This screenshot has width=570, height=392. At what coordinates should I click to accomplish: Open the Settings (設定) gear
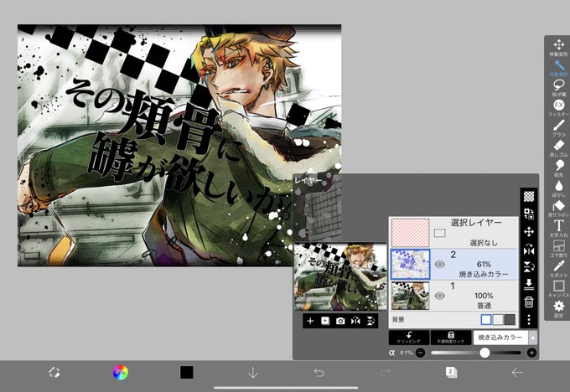pos(558,309)
